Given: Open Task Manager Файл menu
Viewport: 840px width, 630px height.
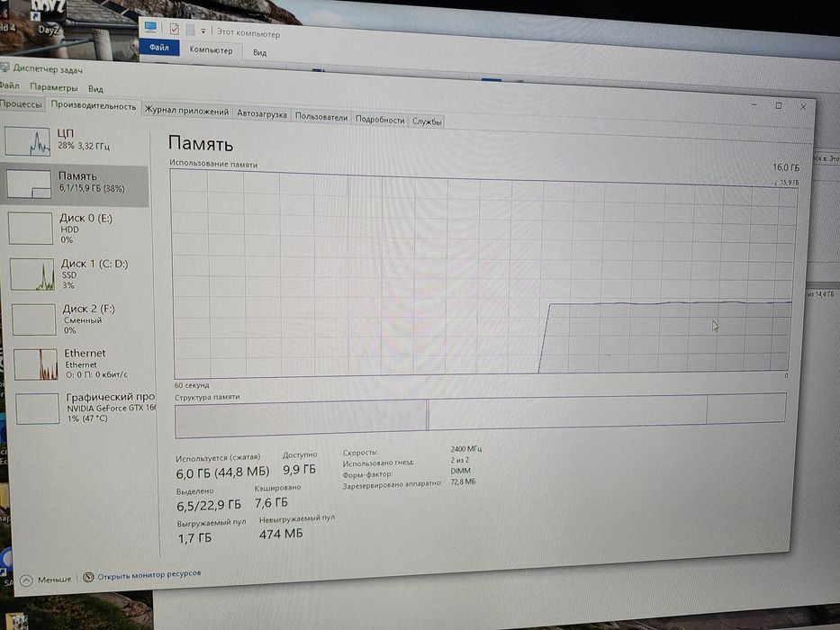Looking at the screenshot, I should coord(10,85).
